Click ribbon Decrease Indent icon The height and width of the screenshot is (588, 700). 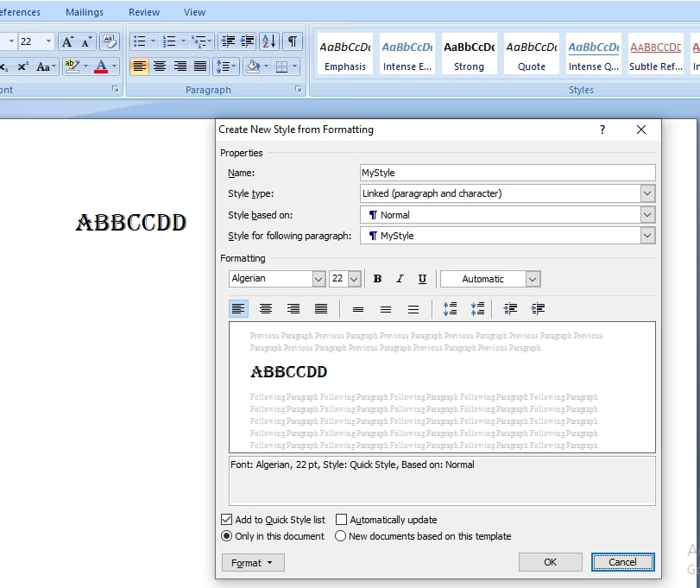coord(228,42)
